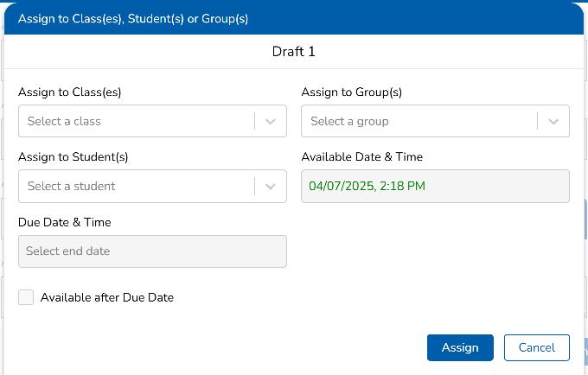Click the 'Select end date' due date field
Screen dimensions: 588x375
coord(152,251)
